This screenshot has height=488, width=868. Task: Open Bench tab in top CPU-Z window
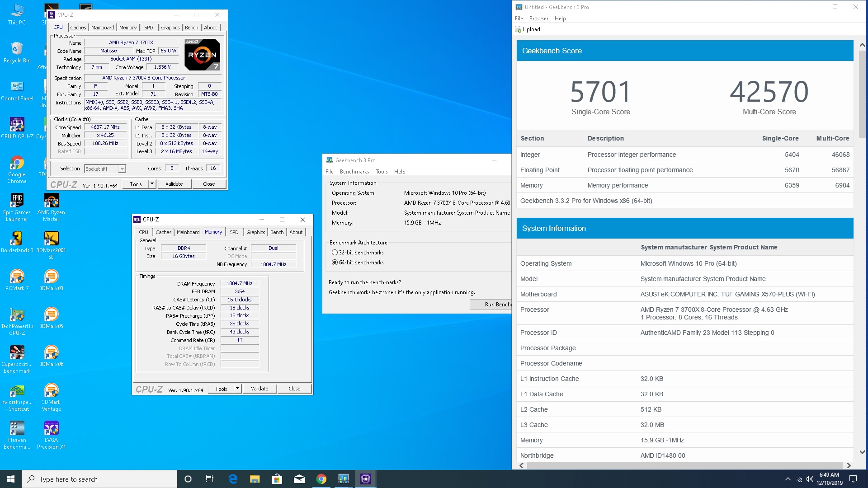tap(191, 28)
